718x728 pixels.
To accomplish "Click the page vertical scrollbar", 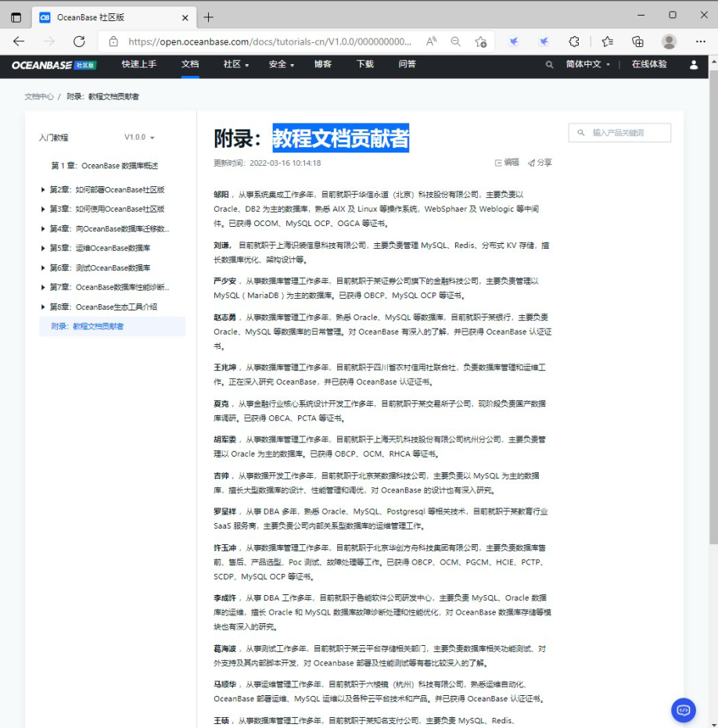I will [713, 307].
